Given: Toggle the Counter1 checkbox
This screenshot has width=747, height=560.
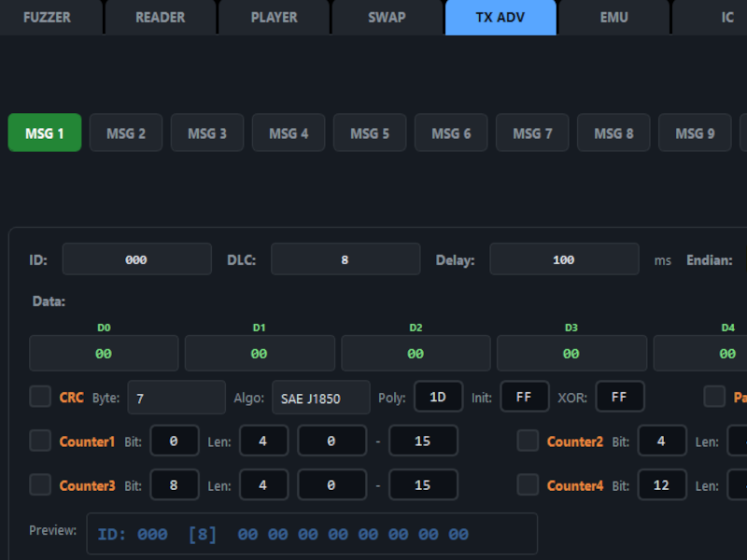Looking at the screenshot, I should tap(40, 441).
